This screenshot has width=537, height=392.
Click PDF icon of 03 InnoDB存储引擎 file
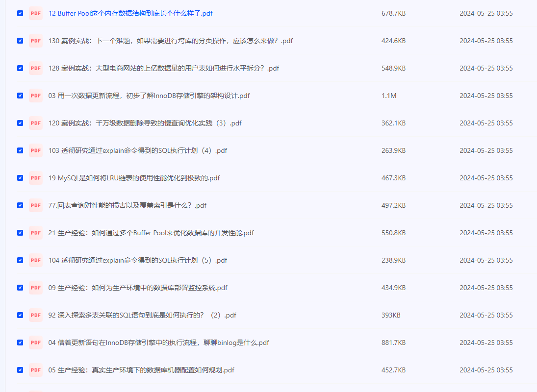pyautogui.click(x=36, y=96)
